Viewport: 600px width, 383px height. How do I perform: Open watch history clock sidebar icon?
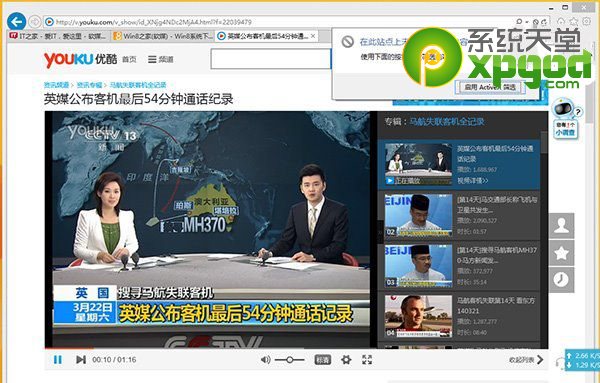[x=561, y=280]
